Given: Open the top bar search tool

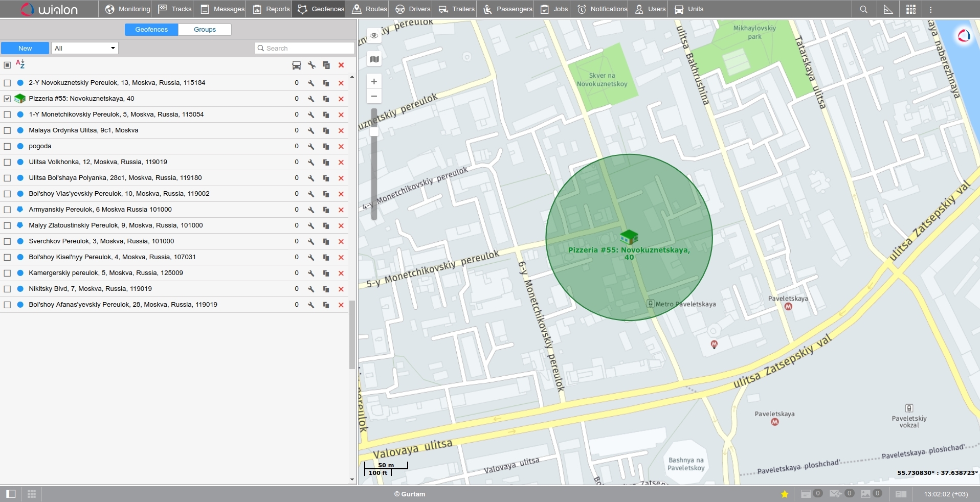Looking at the screenshot, I should (863, 9).
